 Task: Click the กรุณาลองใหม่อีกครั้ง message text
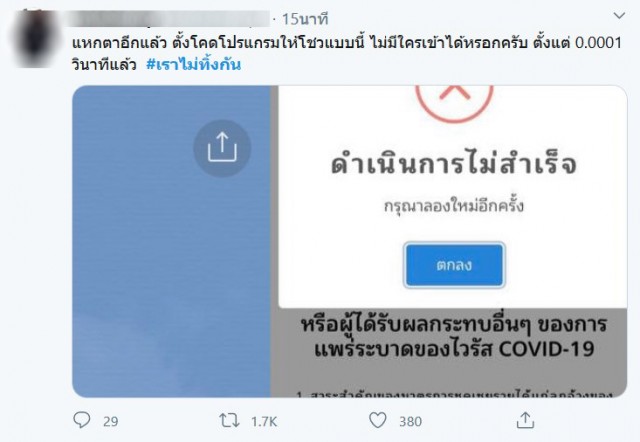(454, 205)
